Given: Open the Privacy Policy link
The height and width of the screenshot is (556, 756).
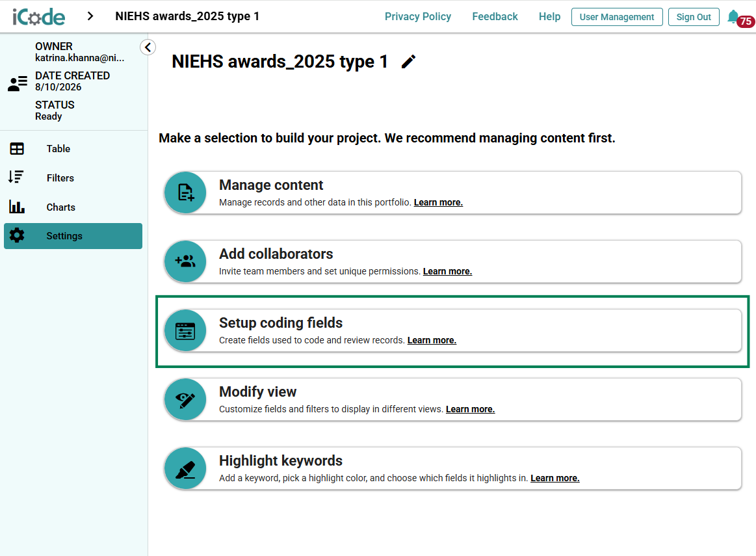Looking at the screenshot, I should point(417,17).
